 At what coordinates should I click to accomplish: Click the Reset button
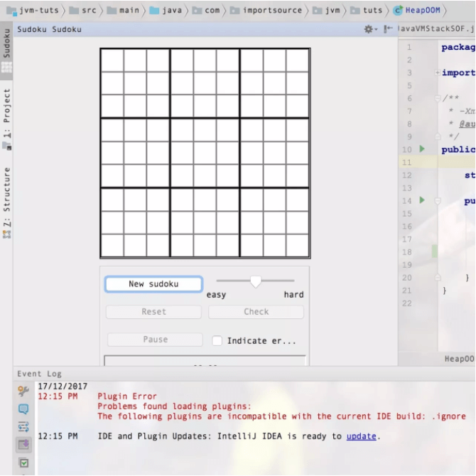pyautogui.click(x=153, y=312)
